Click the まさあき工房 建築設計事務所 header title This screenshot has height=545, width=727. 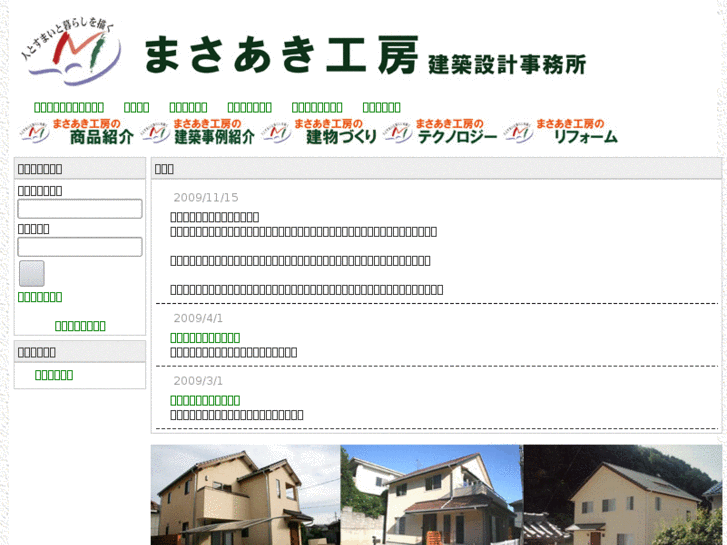pos(365,55)
